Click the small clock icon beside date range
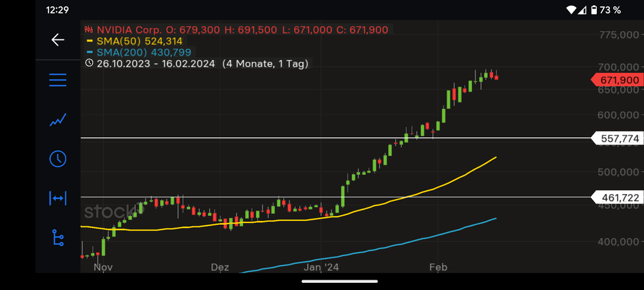This screenshot has width=644, height=290. [x=89, y=64]
